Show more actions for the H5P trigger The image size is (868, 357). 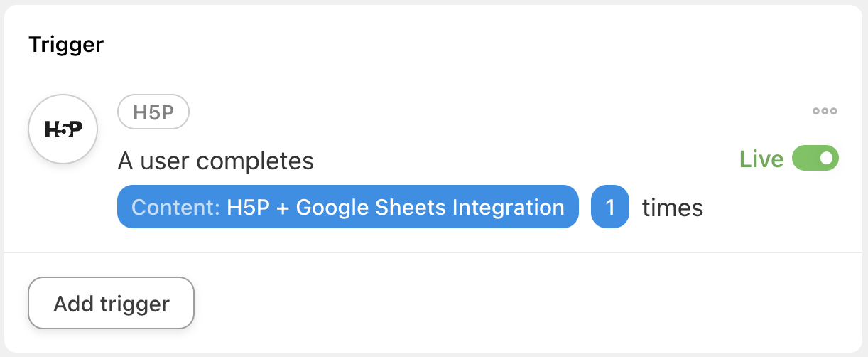tap(825, 111)
